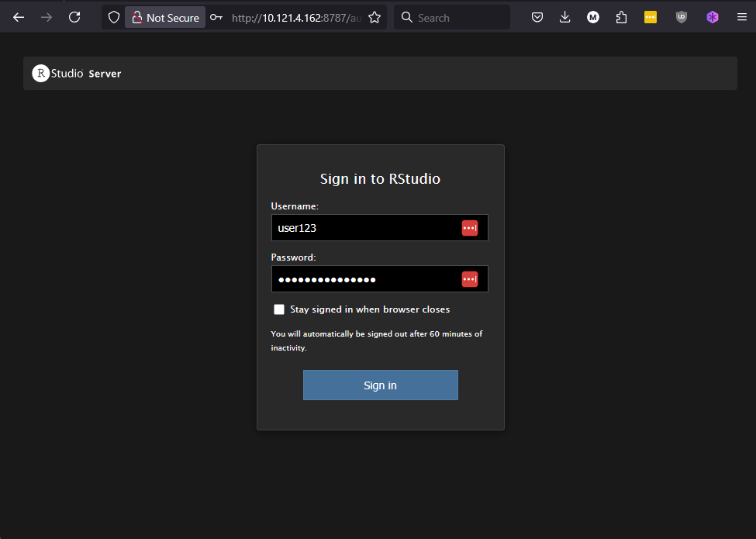Go back to the previous page
Screen dimensions: 756x539
click(x=19, y=18)
